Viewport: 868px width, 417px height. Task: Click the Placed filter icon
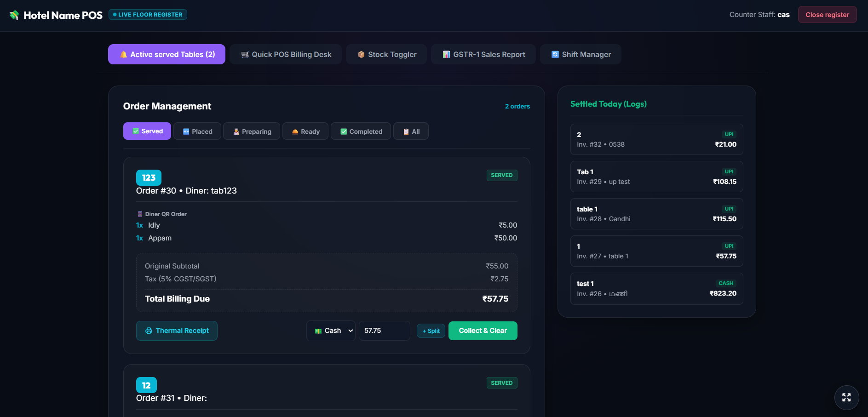tap(186, 131)
